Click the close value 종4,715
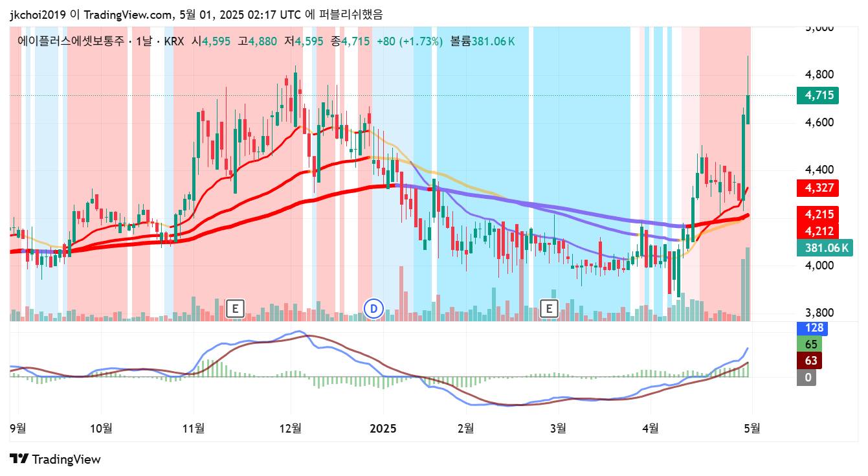 coord(350,41)
